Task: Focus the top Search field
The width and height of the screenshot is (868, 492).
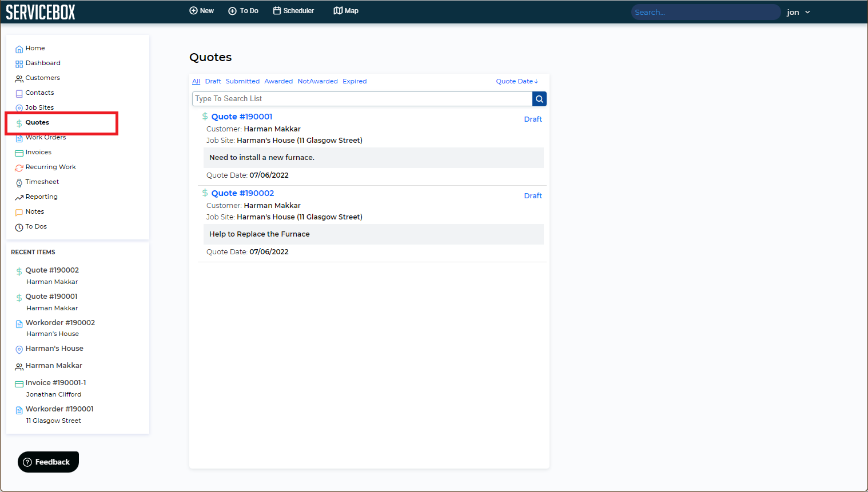Action: pyautogui.click(x=706, y=12)
